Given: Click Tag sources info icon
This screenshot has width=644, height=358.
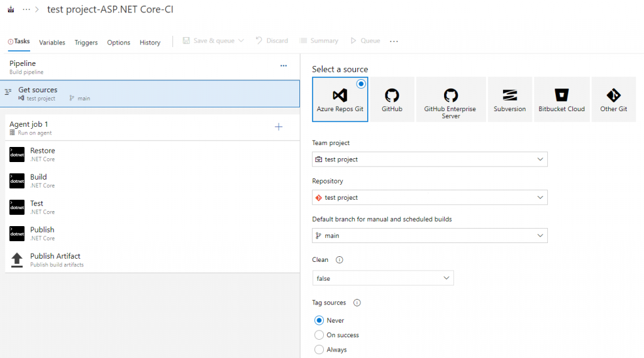Looking at the screenshot, I should [357, 303].
